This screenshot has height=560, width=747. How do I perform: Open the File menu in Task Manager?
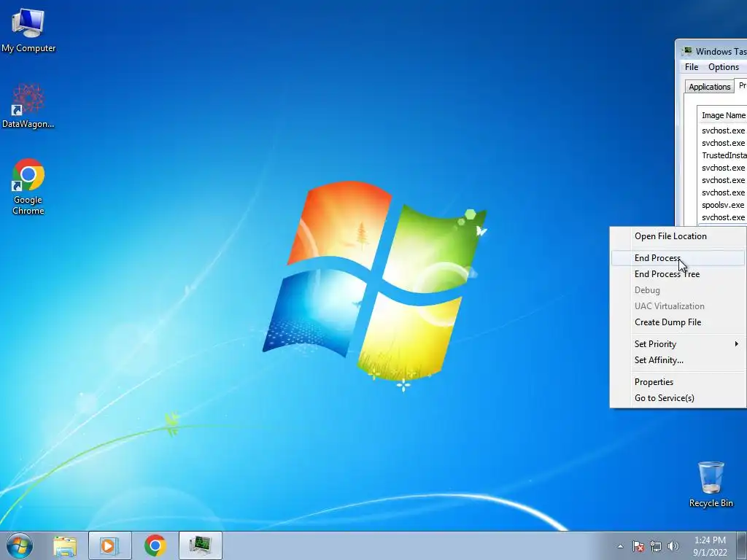coord(692,67)
